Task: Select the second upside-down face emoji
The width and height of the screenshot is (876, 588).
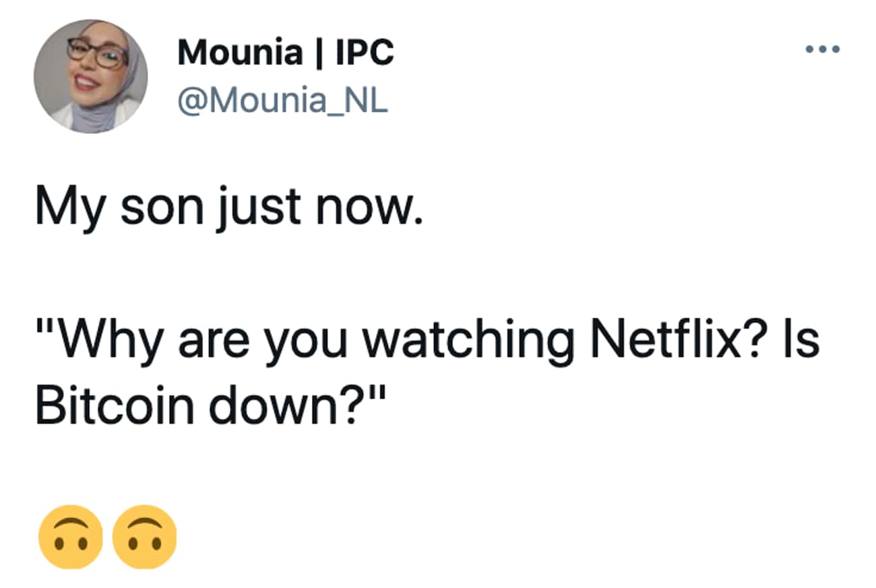Action: click(x=144, y=537)
